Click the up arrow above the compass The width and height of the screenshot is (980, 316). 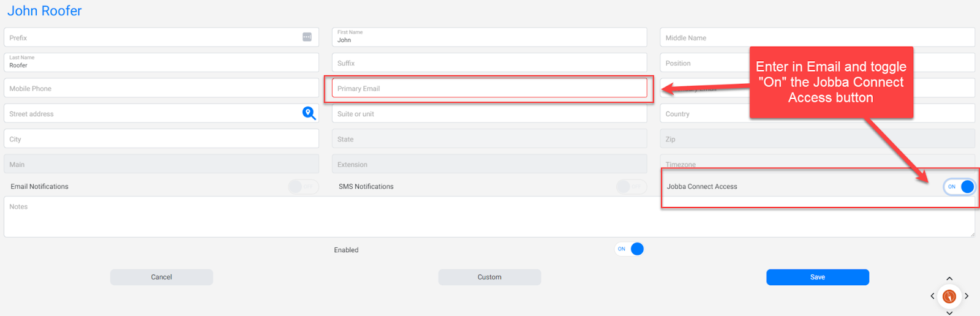[949, 279]
